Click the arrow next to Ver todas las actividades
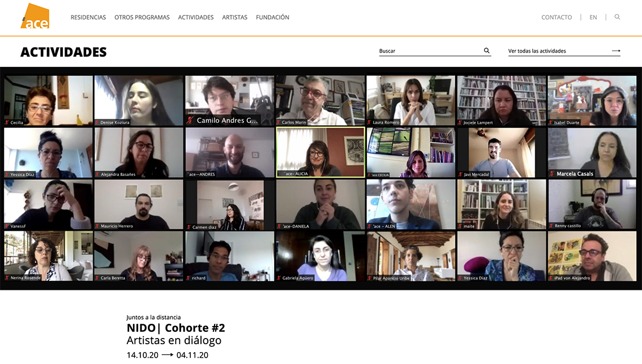This screenshot has height=364, width=642. [616, 51]
